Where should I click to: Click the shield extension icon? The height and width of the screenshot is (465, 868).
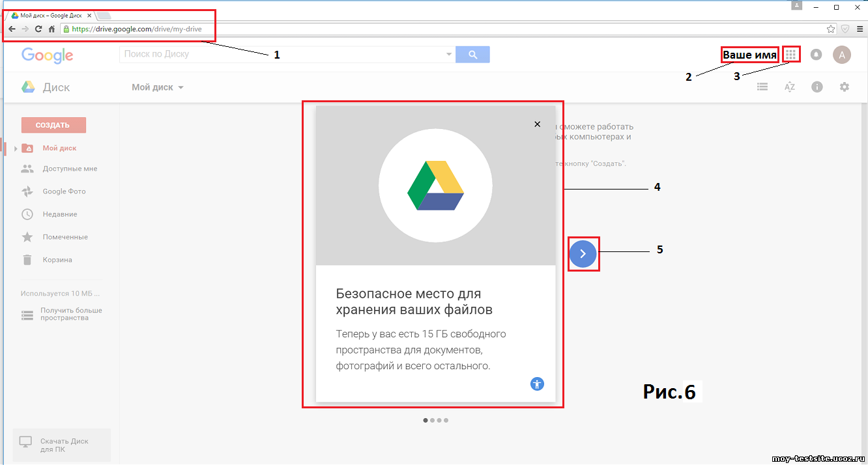845,29
